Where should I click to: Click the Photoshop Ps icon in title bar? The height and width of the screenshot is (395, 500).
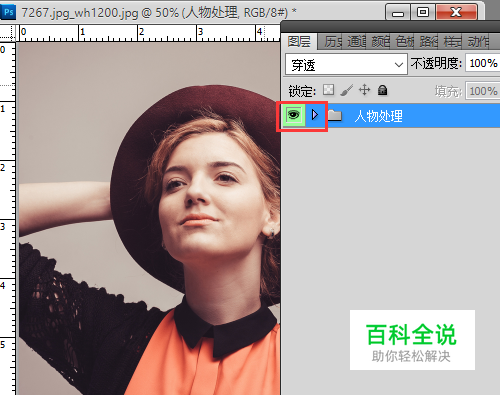point(8,12)
